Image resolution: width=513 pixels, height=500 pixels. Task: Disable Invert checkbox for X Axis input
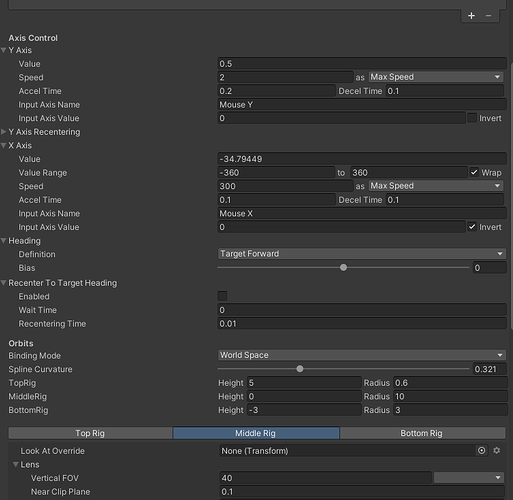pyautogui.click(x=472, y=227)
